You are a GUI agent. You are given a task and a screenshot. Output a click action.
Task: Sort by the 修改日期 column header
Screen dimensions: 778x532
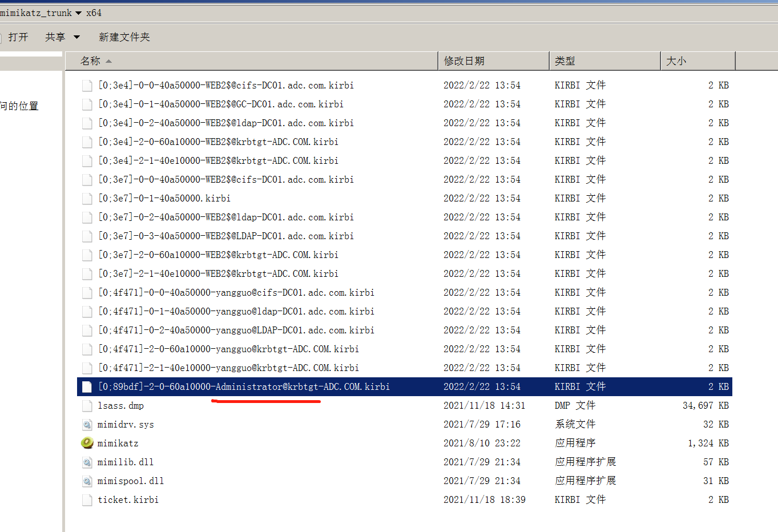(x=494, y=61)
